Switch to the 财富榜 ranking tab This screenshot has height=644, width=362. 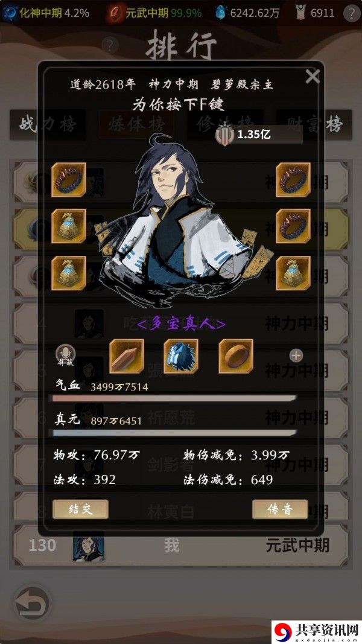point(314,124)
